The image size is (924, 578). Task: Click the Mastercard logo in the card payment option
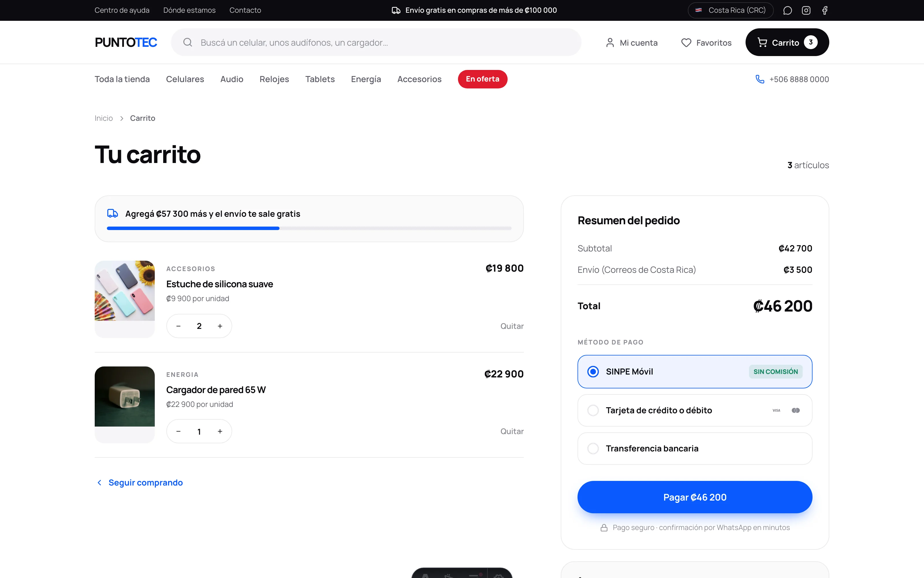[x=796, y=410]
